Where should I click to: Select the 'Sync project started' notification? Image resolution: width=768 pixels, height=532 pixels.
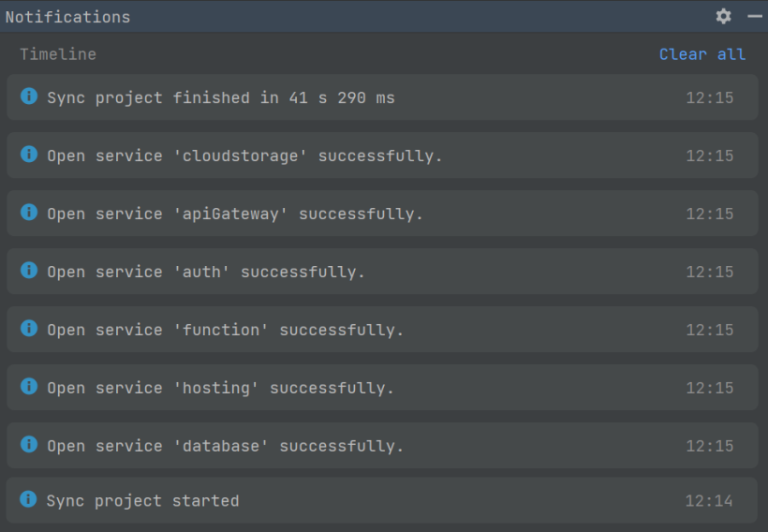(382, 500)
